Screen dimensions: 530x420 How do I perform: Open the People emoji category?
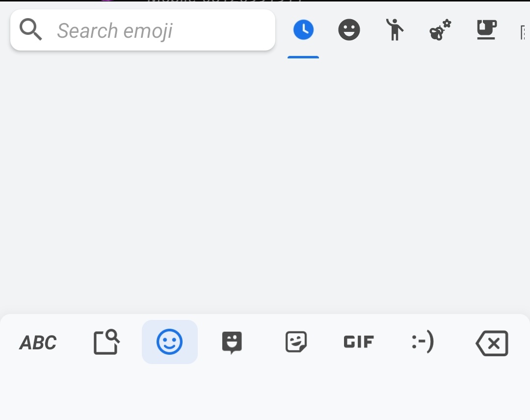(395, 29)
